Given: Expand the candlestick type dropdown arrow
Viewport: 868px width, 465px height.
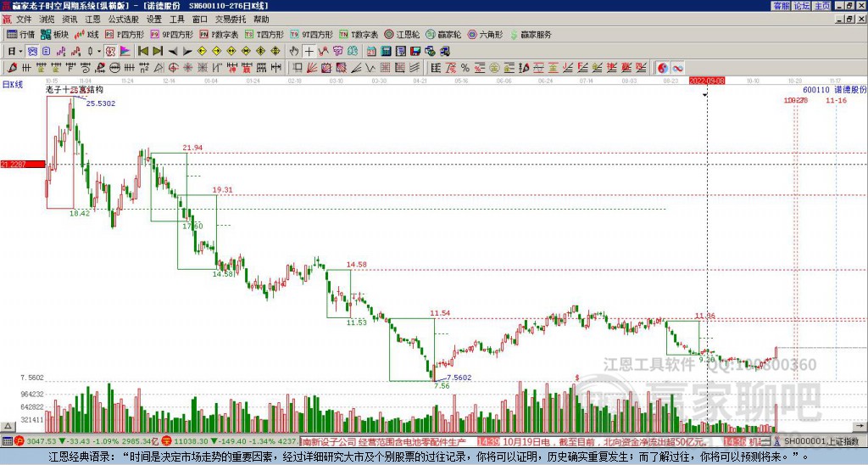Looking at the screenshot, I should click(x=99, y=51).
